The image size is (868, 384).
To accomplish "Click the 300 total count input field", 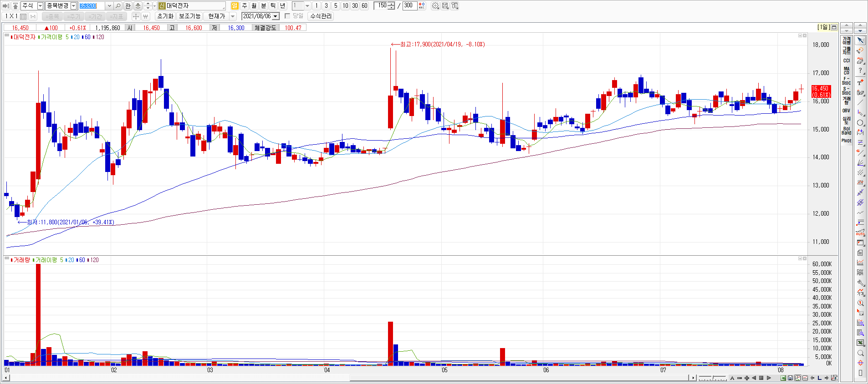I will click(x=409, y=5).
